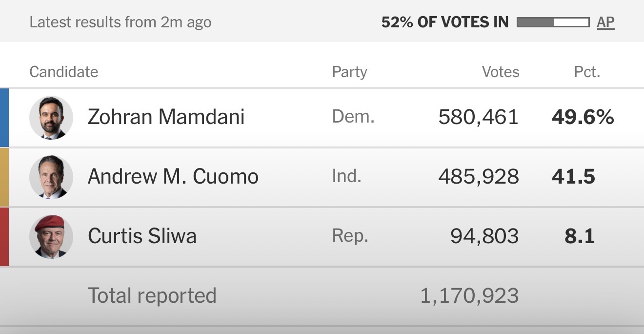The width and height of the screenshot is (644, 334).
Task: Select the Andrew M. Cuomo name text
Action: pyautogui.click(x=173, y=177)
